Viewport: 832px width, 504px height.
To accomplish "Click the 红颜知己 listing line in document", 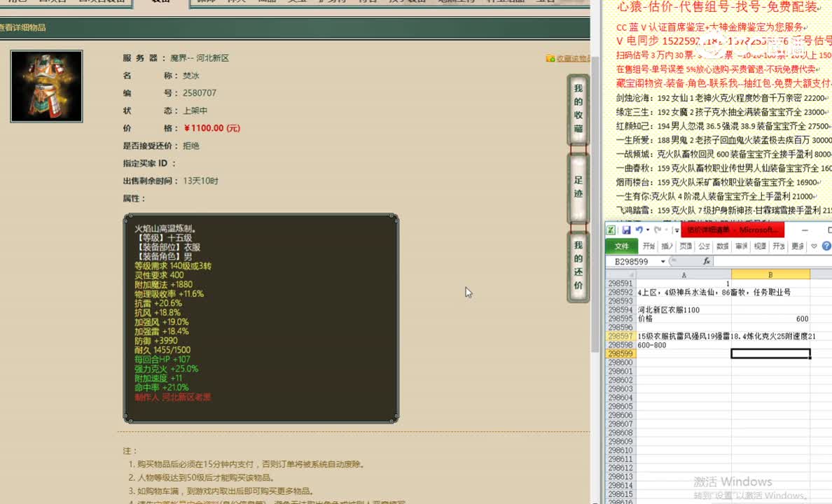I will pos(723,126).
